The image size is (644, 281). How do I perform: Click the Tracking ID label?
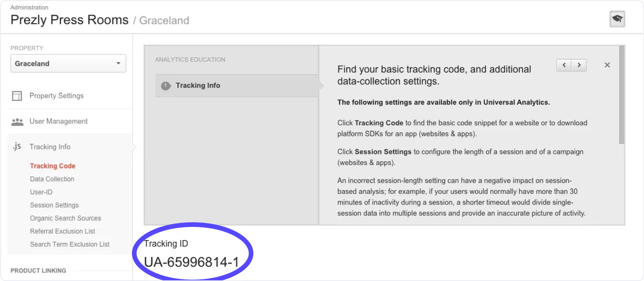click(166, 243)
